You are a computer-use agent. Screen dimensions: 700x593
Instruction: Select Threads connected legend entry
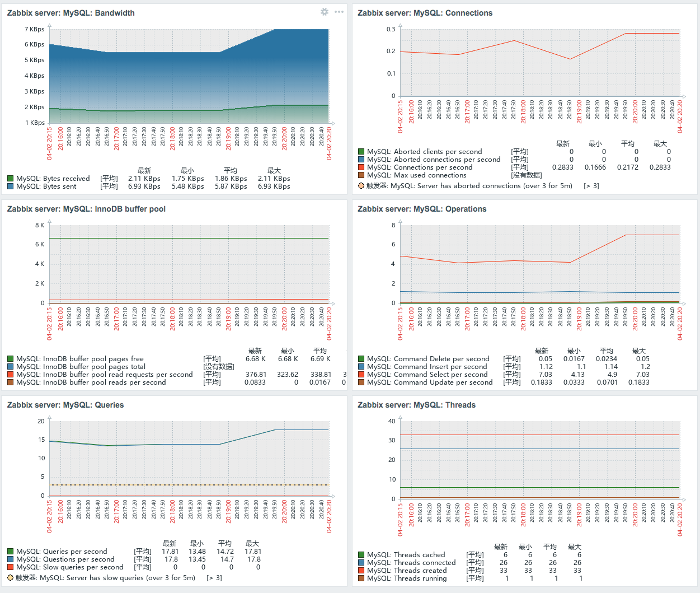click(x=411, y=563)
